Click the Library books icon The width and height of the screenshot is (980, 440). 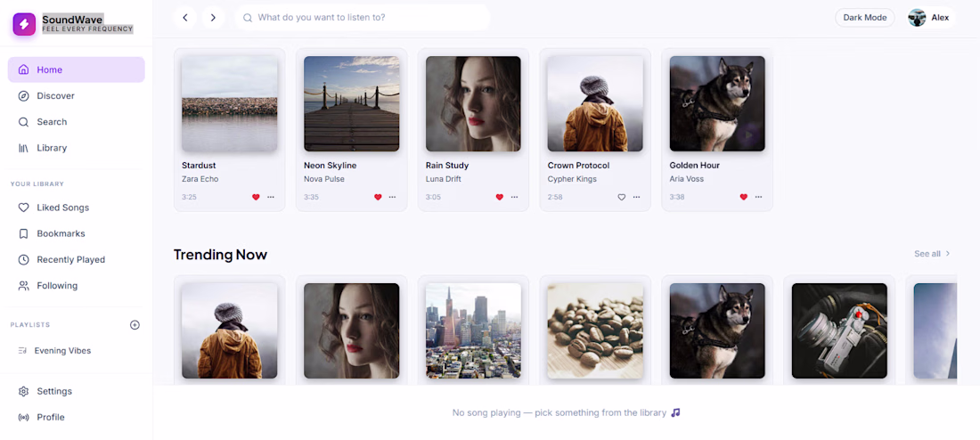click(24, 148)
